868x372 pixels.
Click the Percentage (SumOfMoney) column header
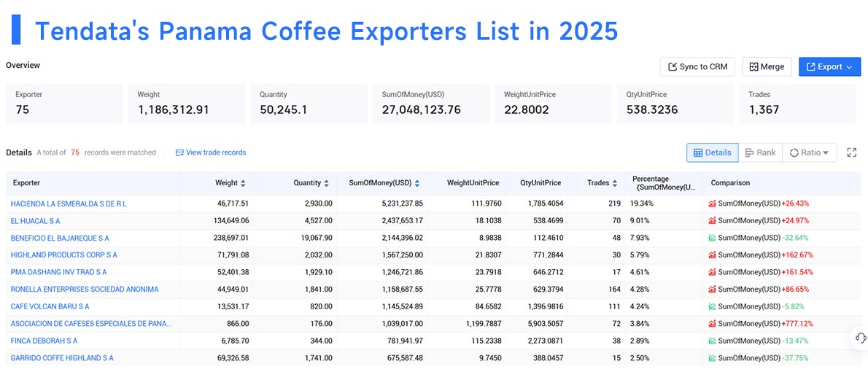point(664,183)
